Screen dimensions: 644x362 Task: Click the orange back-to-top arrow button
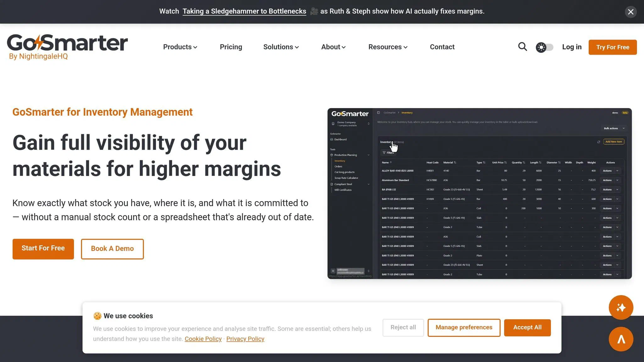point(621,339)
